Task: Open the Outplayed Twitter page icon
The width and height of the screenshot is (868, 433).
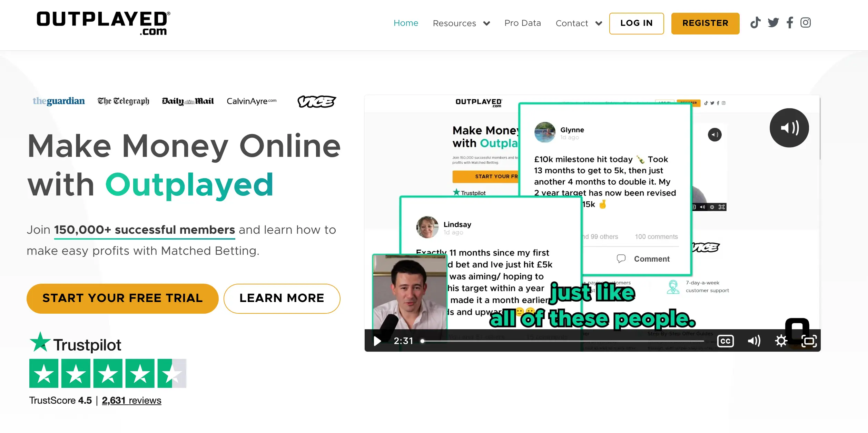Action: coord(773,23)
